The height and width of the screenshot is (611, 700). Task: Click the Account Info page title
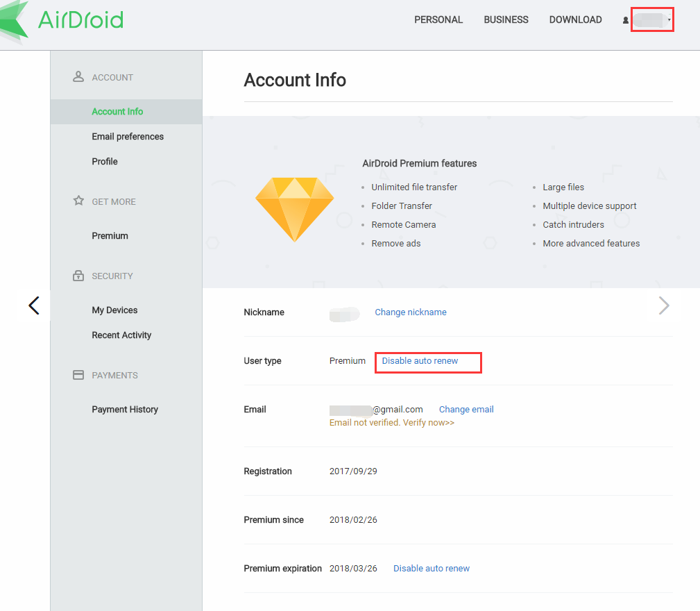tap(295, 80)
